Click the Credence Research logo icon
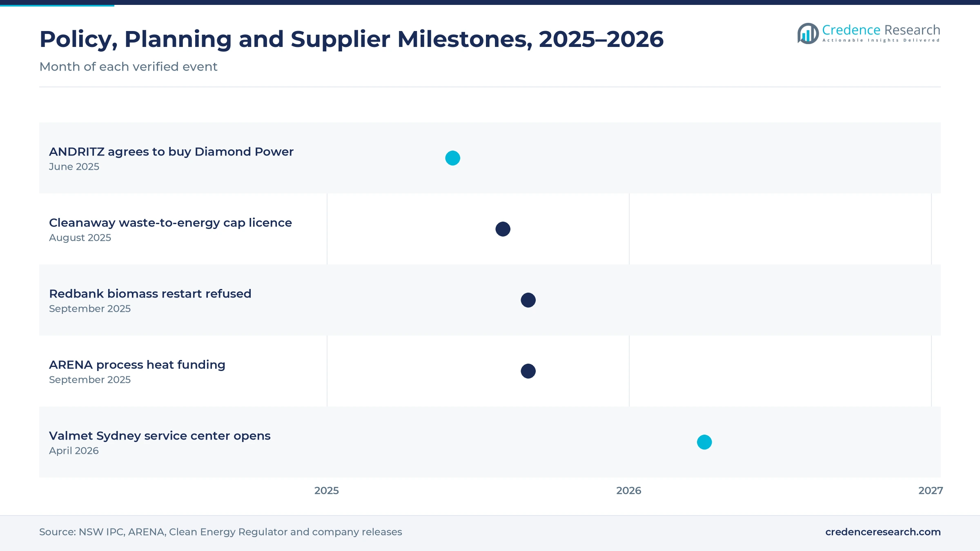The width and height of the screenshot is (980, 551). 808,33
